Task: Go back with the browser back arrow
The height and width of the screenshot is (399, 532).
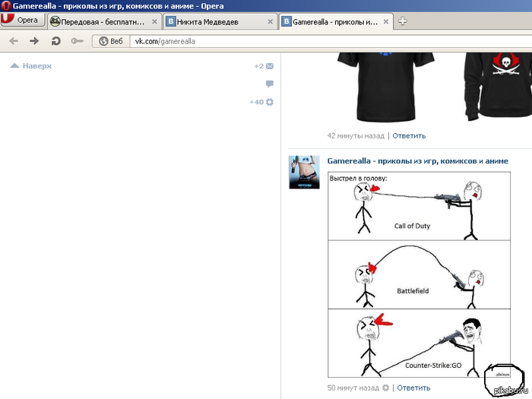Action: [x=14, y=41]
